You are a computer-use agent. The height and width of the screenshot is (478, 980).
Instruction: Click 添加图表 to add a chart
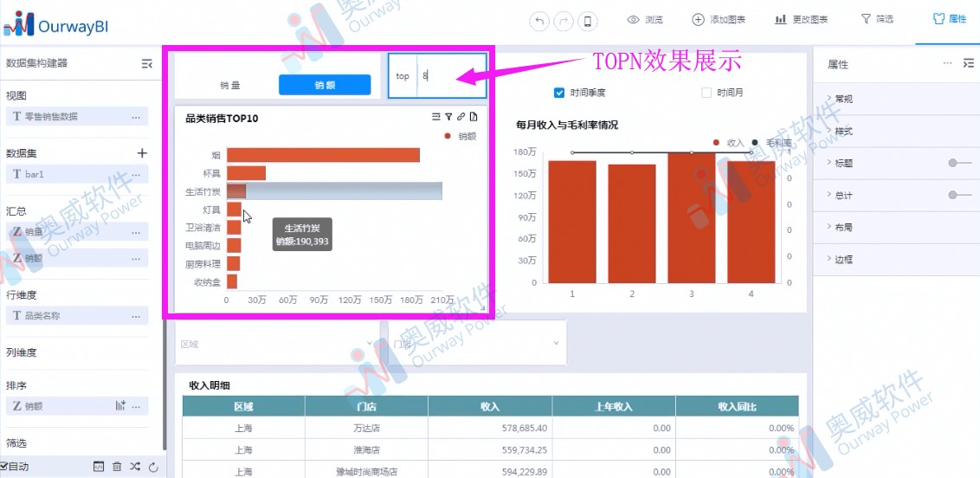pos(719,19)
